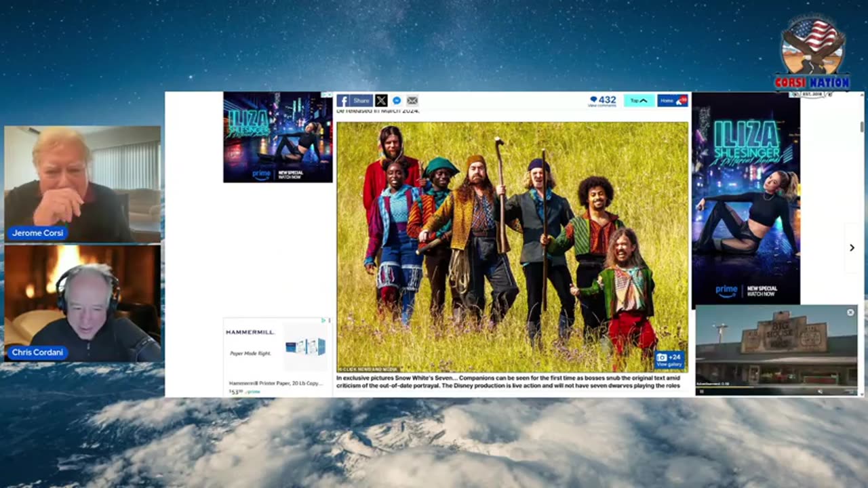Select Jerome Corsi webcam feed
Viewport: 868px width, 488px height.
[x=83, y=184]
